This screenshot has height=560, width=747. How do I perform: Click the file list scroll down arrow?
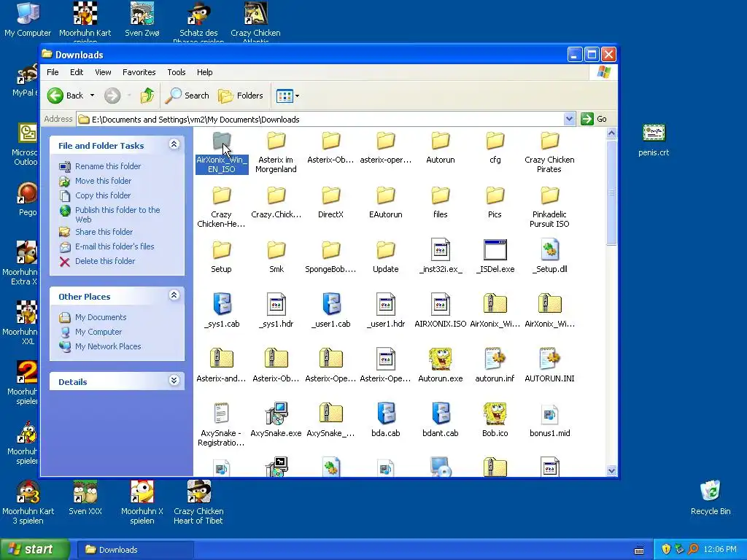[612, 471]
